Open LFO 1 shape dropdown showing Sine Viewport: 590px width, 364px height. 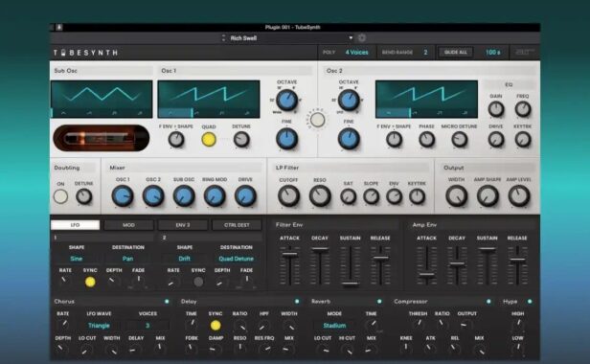[x=77, y=259]
